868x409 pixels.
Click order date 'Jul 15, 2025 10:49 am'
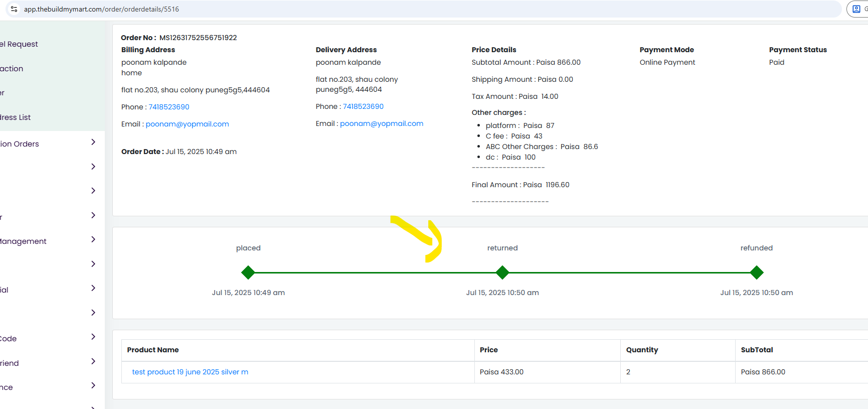201,152
